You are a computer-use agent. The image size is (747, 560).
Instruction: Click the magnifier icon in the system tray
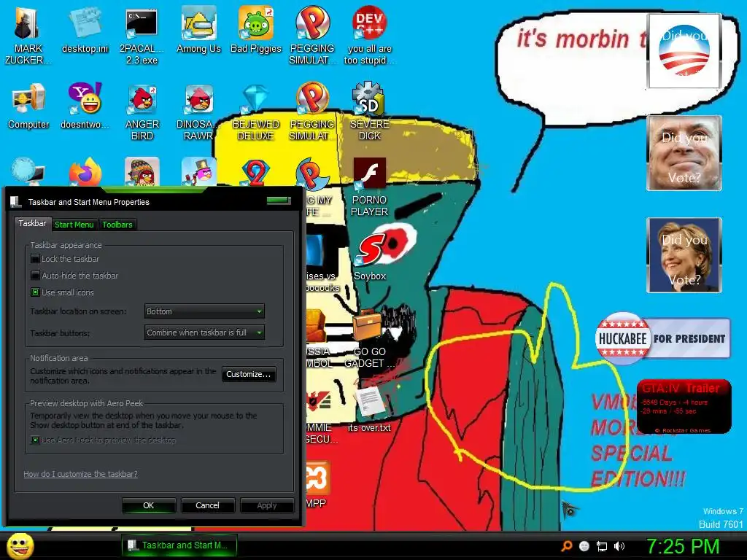pos(566,546)
